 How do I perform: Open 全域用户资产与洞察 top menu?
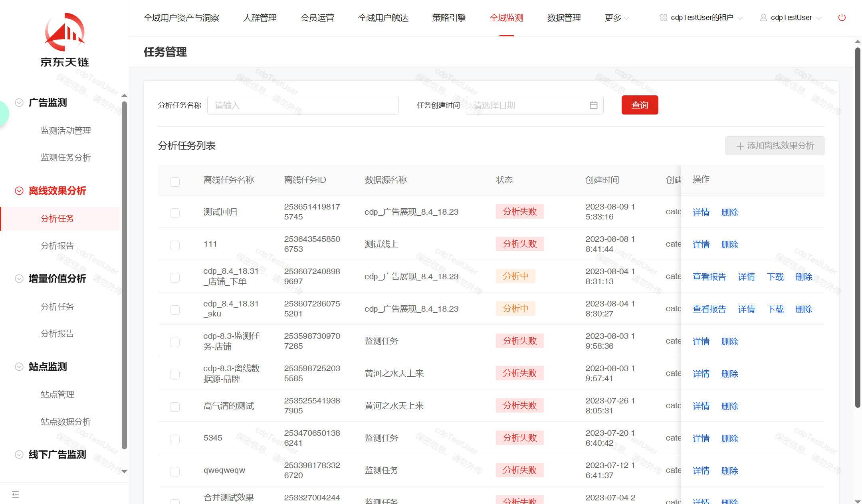coord(182,18)
